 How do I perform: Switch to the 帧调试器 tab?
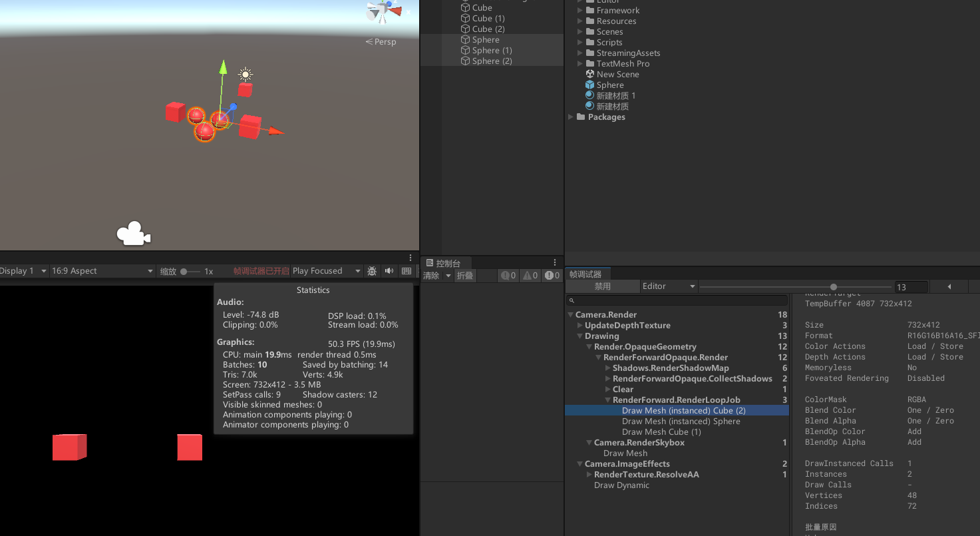pyautogui.click(x=585, y=274)
